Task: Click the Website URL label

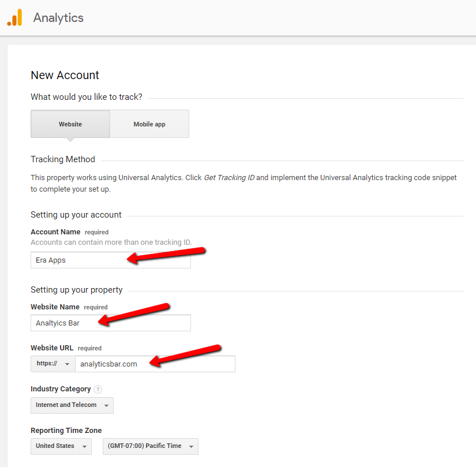Action: [52, 348]
